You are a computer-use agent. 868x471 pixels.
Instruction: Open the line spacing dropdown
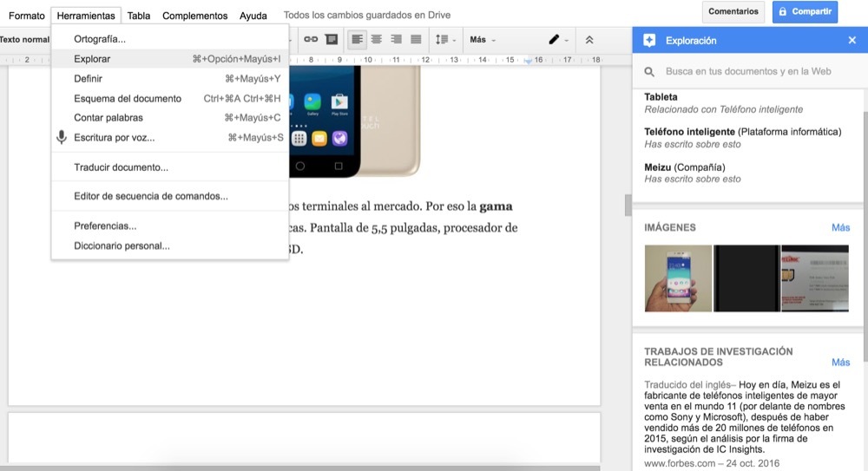tap(445, 39)
